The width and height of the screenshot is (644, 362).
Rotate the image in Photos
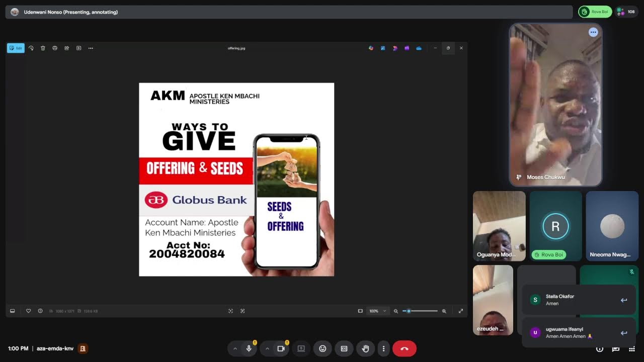point(31,48)
